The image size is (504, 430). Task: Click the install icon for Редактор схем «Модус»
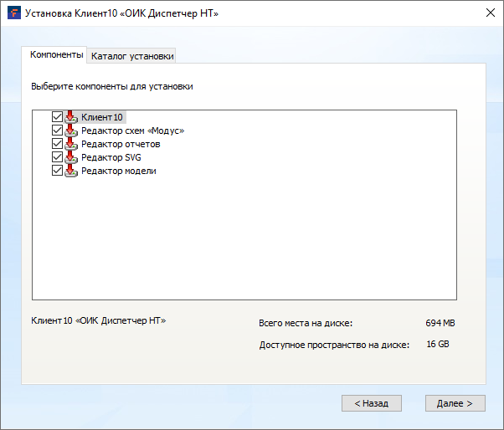pos(71,131)
